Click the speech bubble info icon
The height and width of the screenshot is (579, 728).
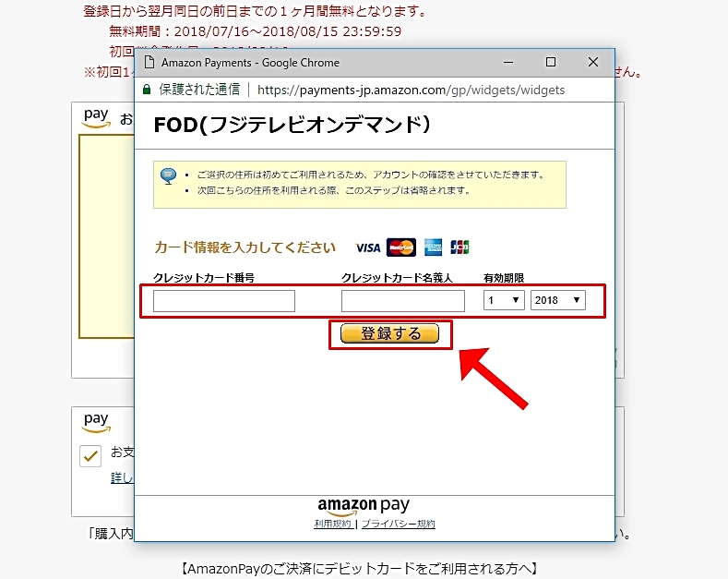tap(168, 176)
